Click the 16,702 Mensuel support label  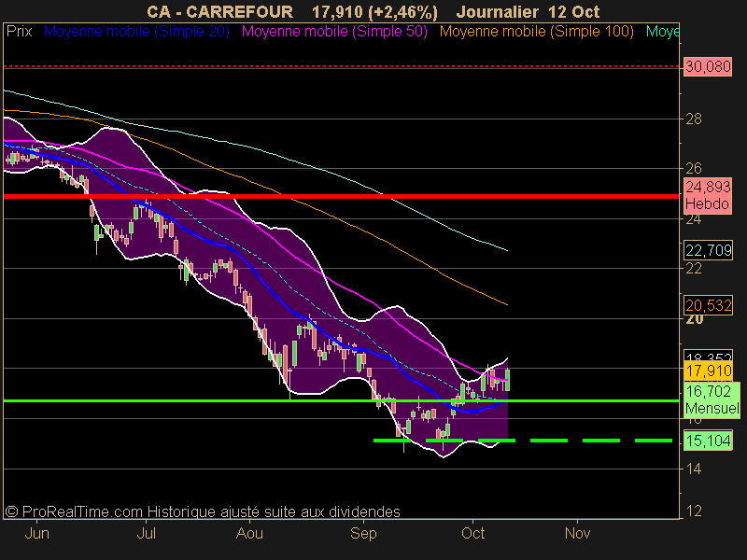712,400
